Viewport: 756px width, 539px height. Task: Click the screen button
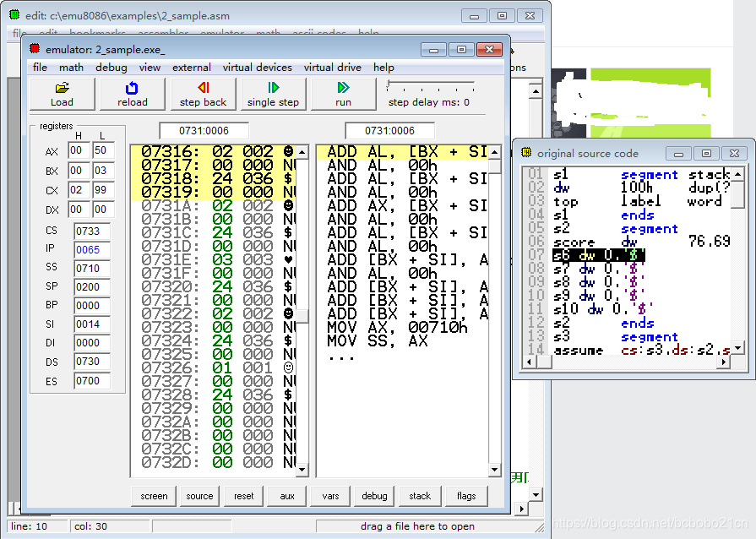click(x=155, y=496)
